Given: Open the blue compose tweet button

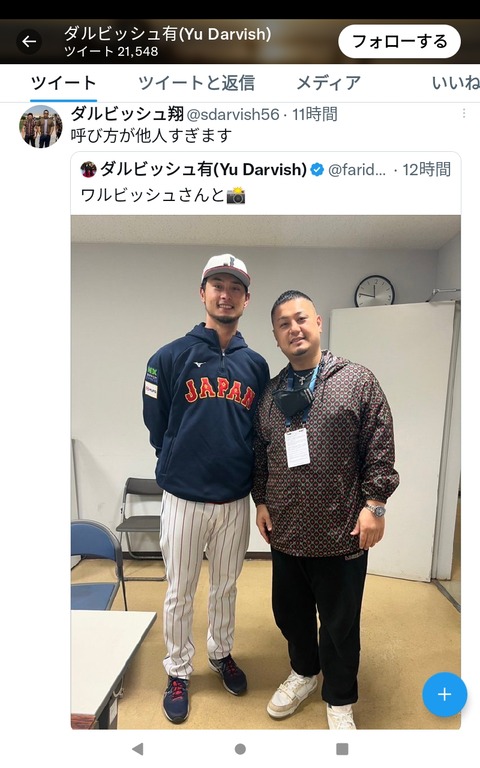Looking at the screenshot, I should coord(444,694).
